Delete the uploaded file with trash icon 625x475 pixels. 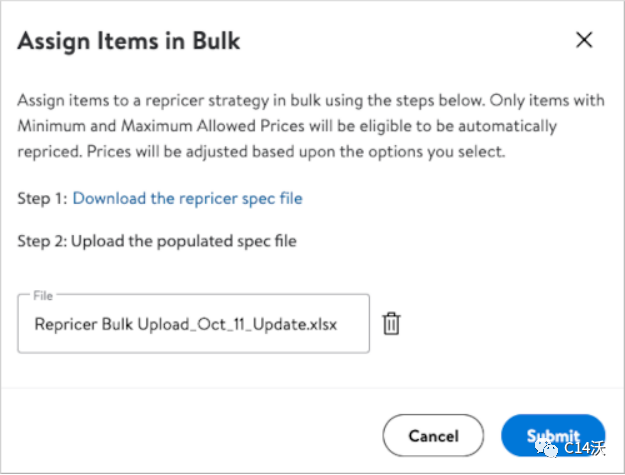[392, 324]
